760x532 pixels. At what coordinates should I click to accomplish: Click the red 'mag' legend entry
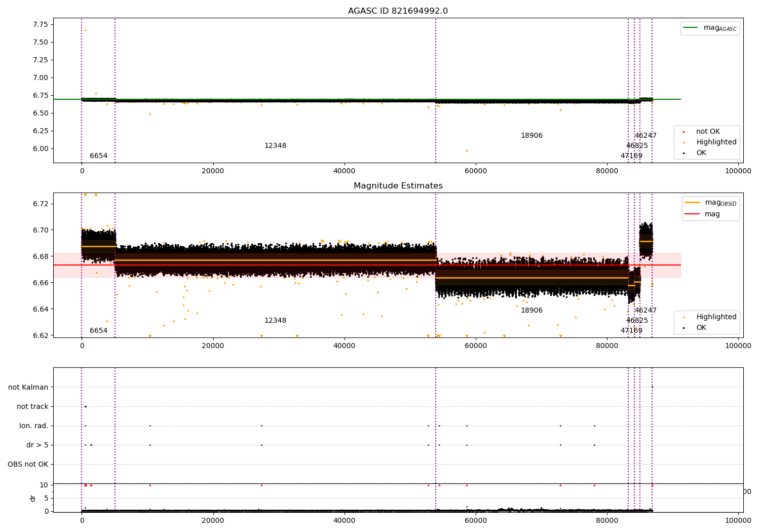702,214
